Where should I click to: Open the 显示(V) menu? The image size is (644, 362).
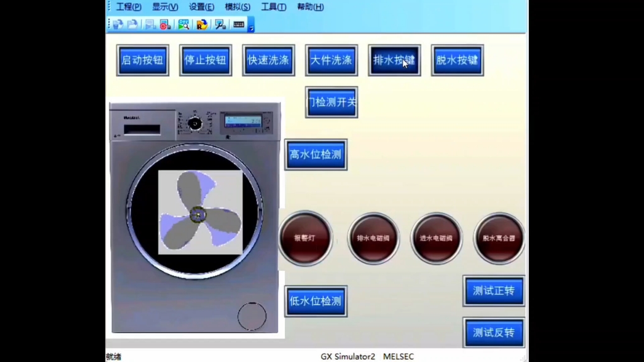(x=165, y=7)
